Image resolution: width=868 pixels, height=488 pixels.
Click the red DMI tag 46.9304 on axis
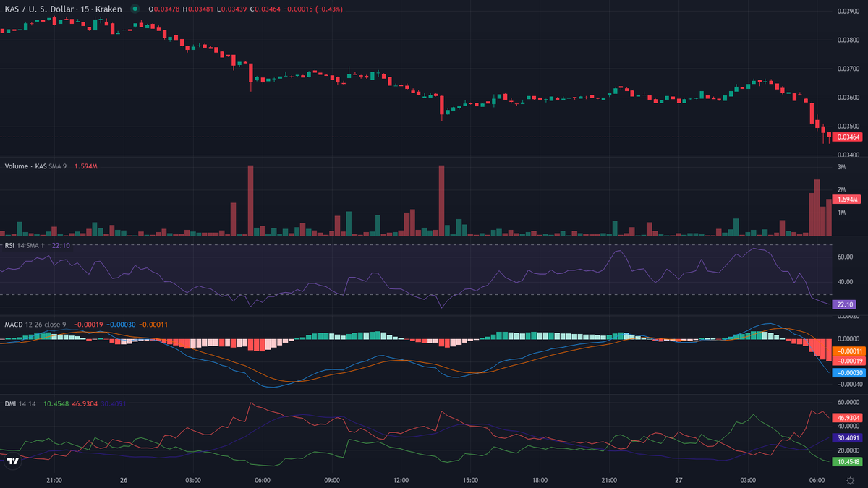847,417
